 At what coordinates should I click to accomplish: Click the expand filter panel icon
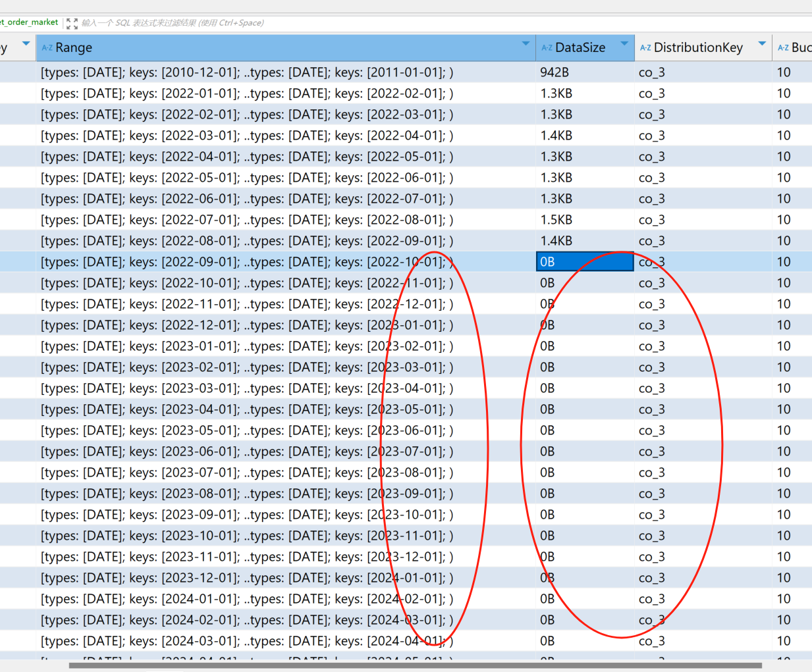point(72,23)
